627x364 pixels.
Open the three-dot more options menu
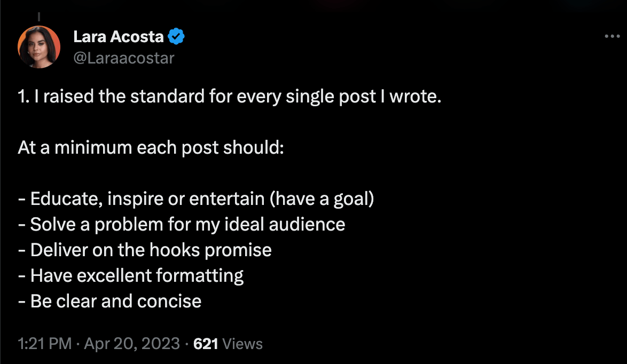pyautogui.click(x=612, y=36)
